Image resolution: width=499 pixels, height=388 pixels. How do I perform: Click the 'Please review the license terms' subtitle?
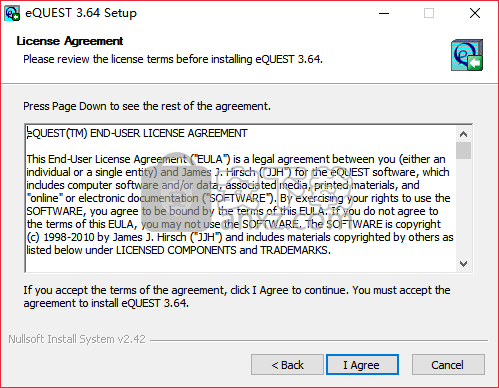click(x=173, y=59)
